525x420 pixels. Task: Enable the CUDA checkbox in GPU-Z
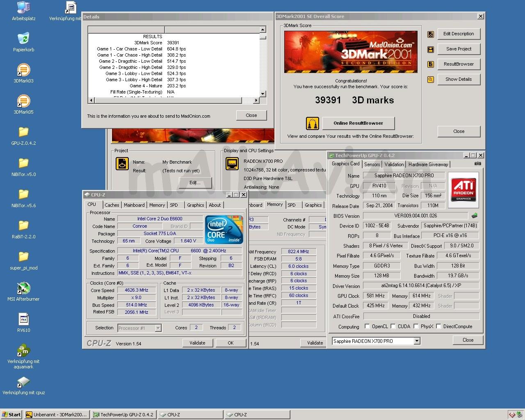pos(393,326)
